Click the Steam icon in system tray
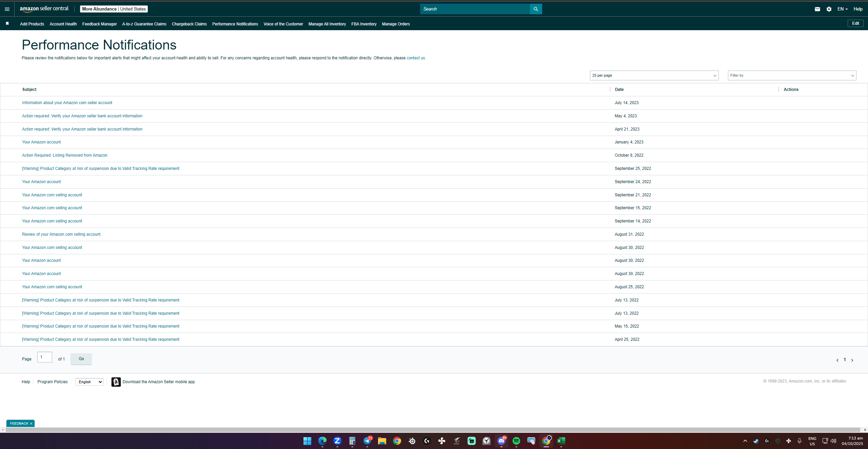Viewport: 868px width, 449px height. [756, 441]
